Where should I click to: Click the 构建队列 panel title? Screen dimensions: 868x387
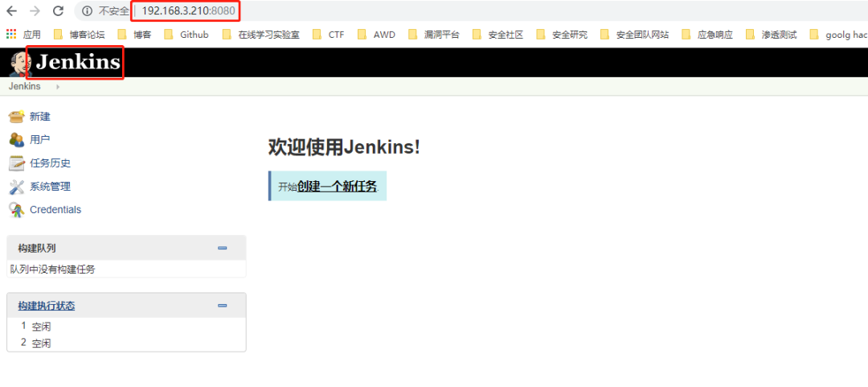tap(36, 248)
